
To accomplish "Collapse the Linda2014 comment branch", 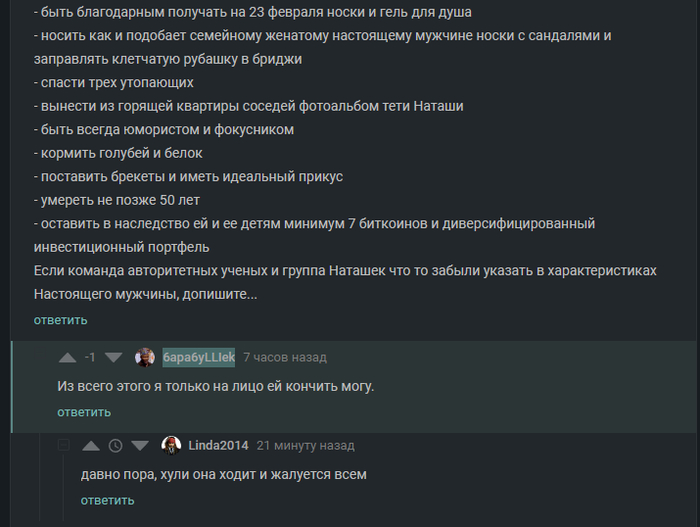I will tap(63, 445).
